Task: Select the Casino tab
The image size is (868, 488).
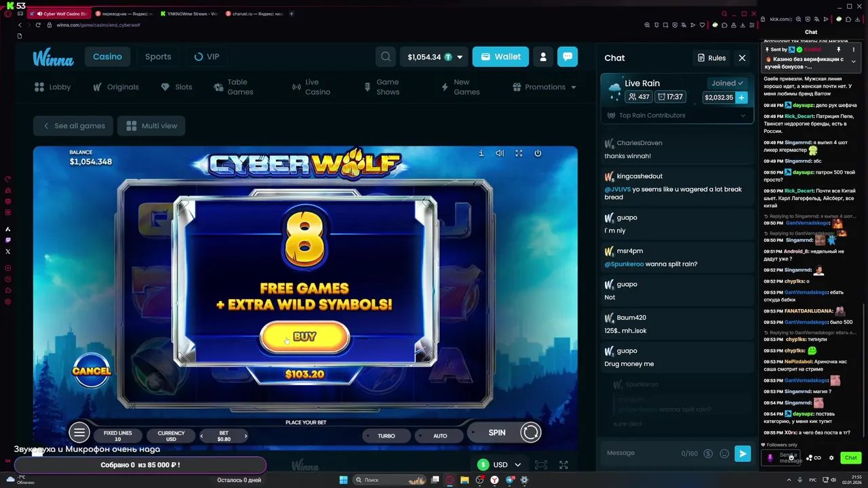Action: 107,57
